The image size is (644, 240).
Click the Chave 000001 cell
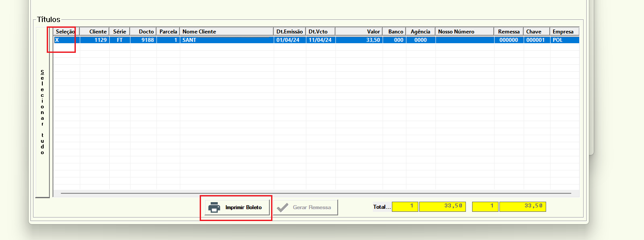537,40
